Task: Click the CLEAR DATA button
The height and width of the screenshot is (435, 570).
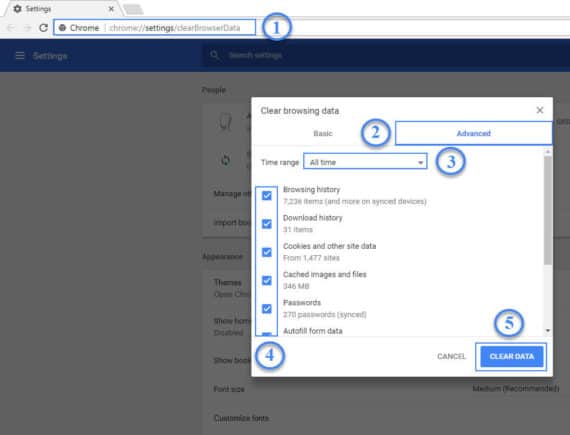Action: (x=511, y=357)
